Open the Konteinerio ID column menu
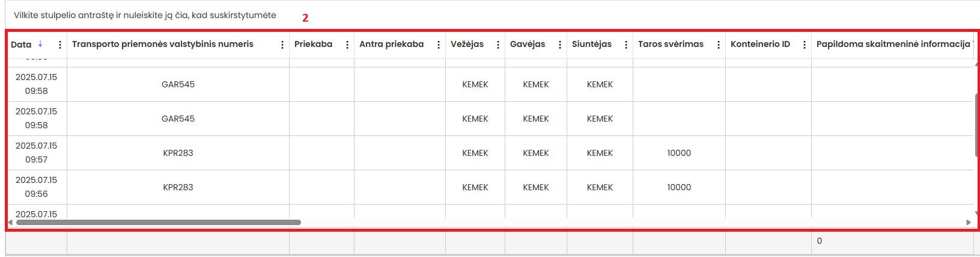The image size is (980, 257). 805,45
